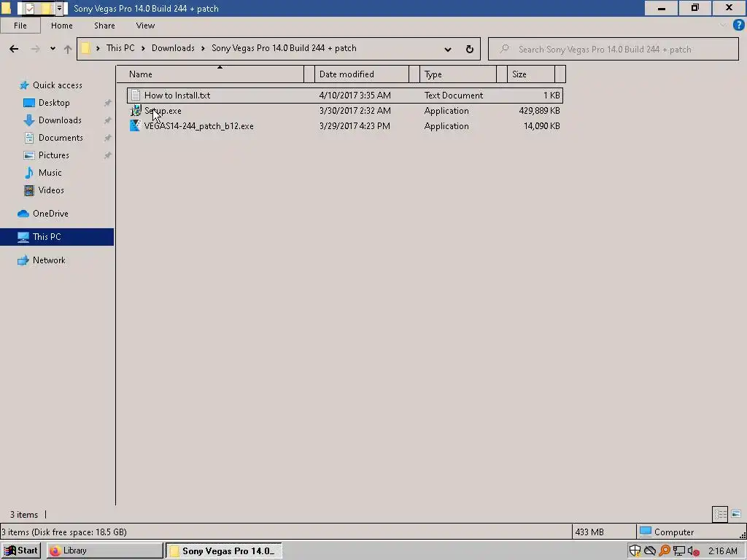Image resolution: width=747 pixels, height=560 pixels.
Task: Click the Setup.exe application icon
Action: (136, 111)
